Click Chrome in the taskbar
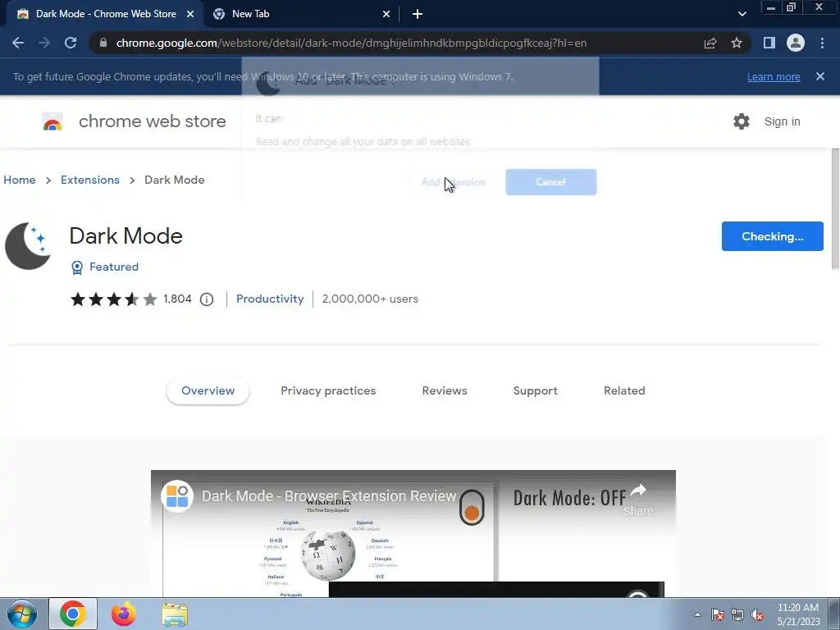840x630 pixels. 73,614
